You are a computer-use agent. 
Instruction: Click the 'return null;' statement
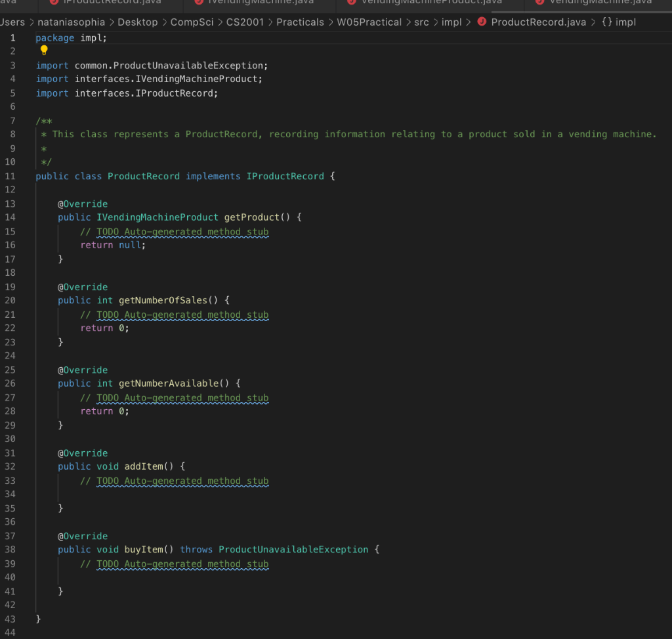pos(113,245)
